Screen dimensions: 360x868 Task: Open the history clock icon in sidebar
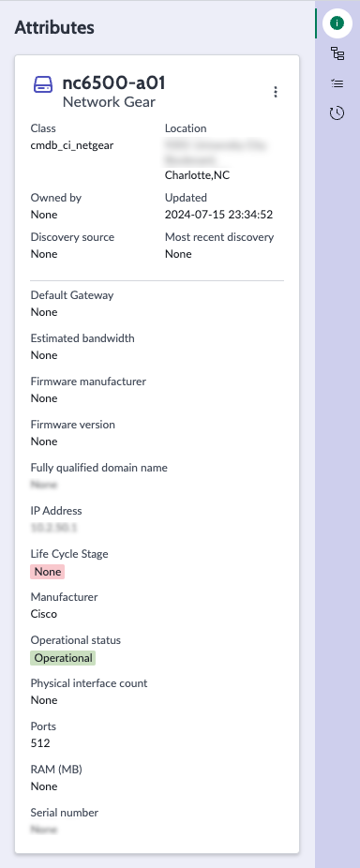pyautogui.click(x=337, y=113)
